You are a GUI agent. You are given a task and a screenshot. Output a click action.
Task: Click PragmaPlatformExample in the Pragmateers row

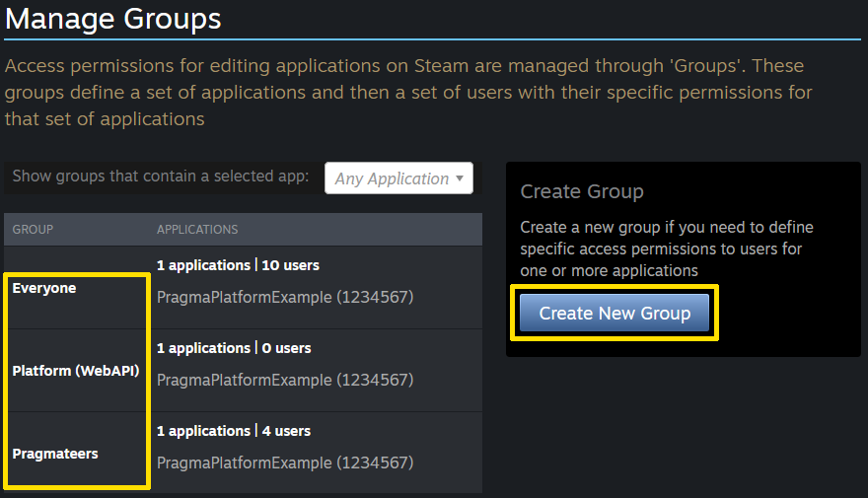tap(285, 462)
